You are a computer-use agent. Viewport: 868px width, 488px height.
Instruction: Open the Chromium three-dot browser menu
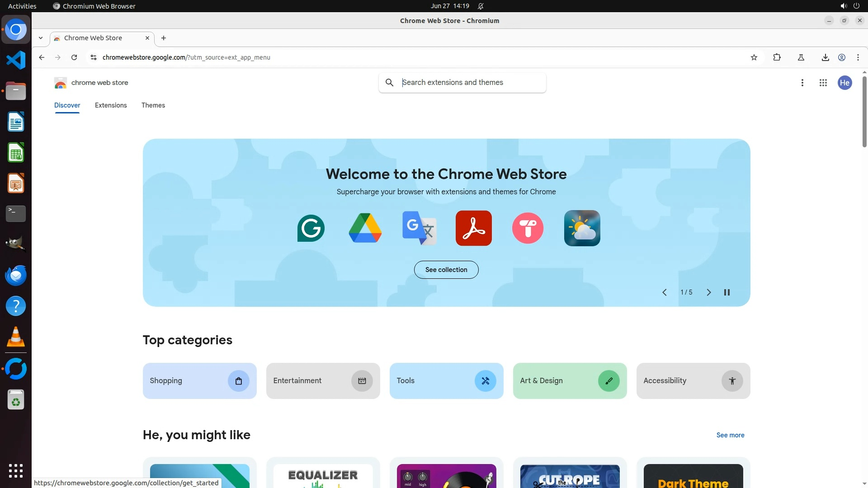click(858, 57)
